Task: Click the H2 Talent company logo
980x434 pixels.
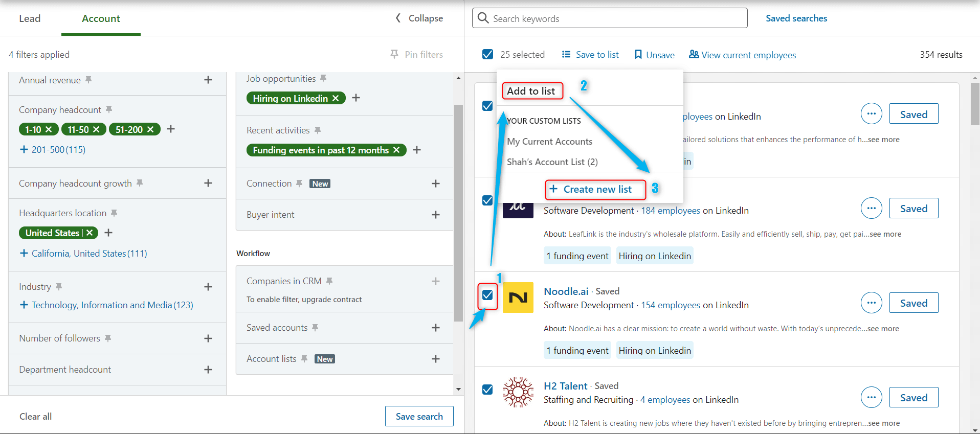Action: coord(518,392)
